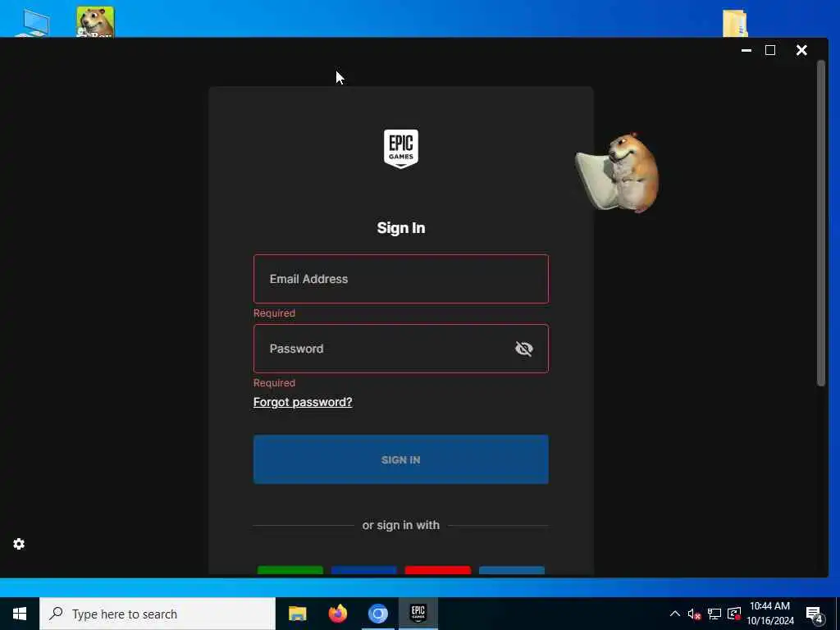Open File Explorer from taskbar
840x630 pixels.
(x=297, y=614)
